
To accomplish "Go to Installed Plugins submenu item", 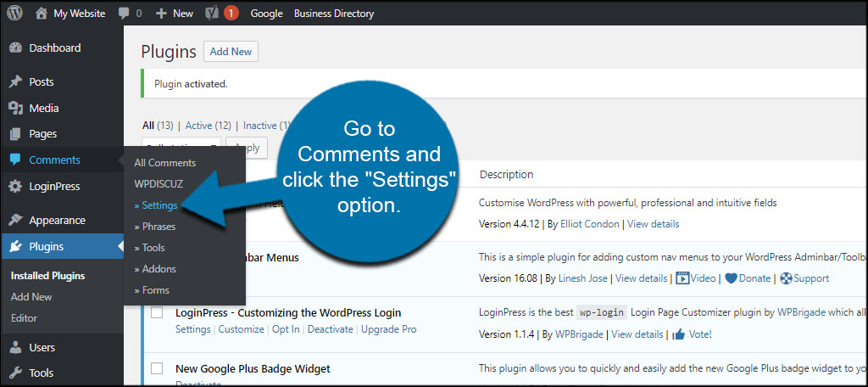I will (x=47, y=276).
